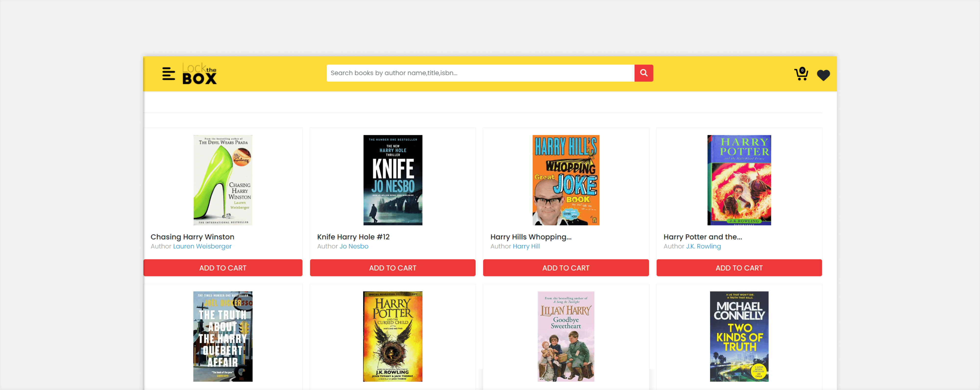Click the Knife Harry Hole #12 title
980x390 pixels.
tap(353, 237)
